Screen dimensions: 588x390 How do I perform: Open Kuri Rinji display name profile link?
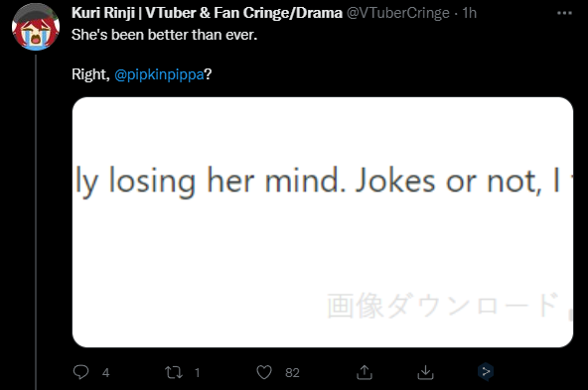pyautogui.click(x=207, y=13)
